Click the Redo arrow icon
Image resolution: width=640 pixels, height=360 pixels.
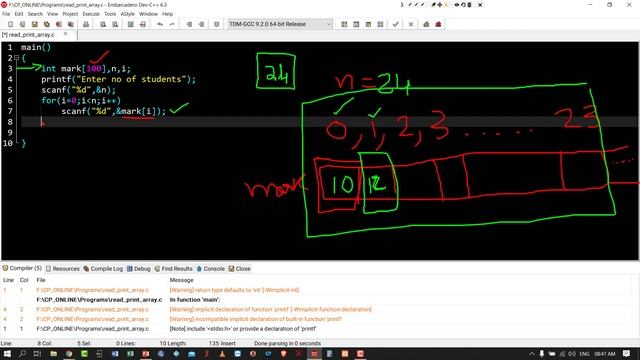[172, 24]
